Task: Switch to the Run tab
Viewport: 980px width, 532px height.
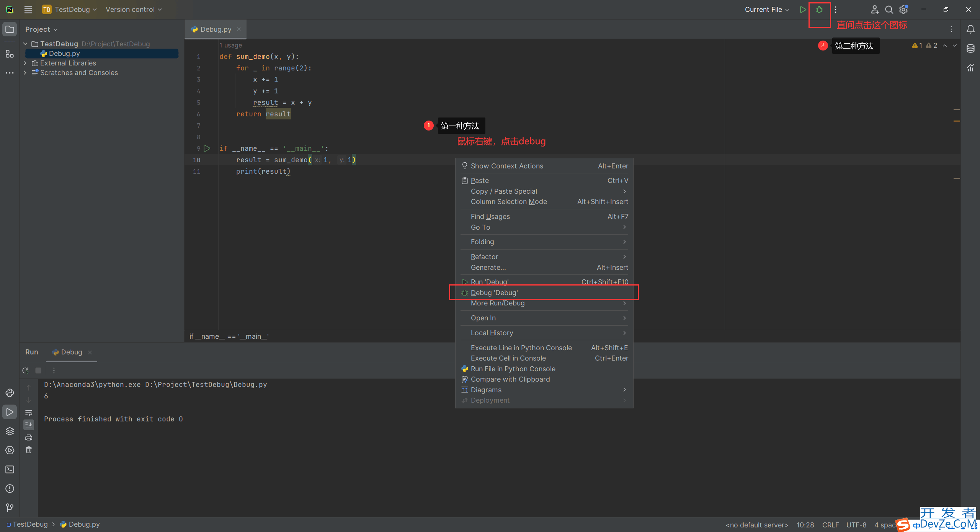Action: [31, 352]
